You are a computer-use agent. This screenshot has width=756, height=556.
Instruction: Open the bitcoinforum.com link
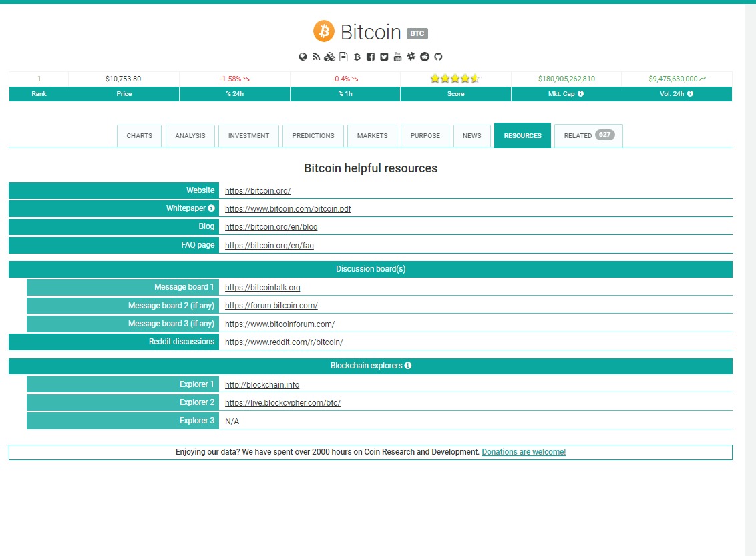coord(280,324)
